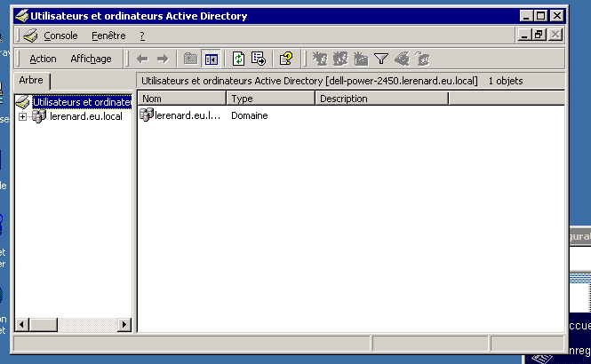The width and height of the screenshot is (591, 364).
Task: Select the Arbre tab
Action: pyautogui.click(x=31, y=80)
